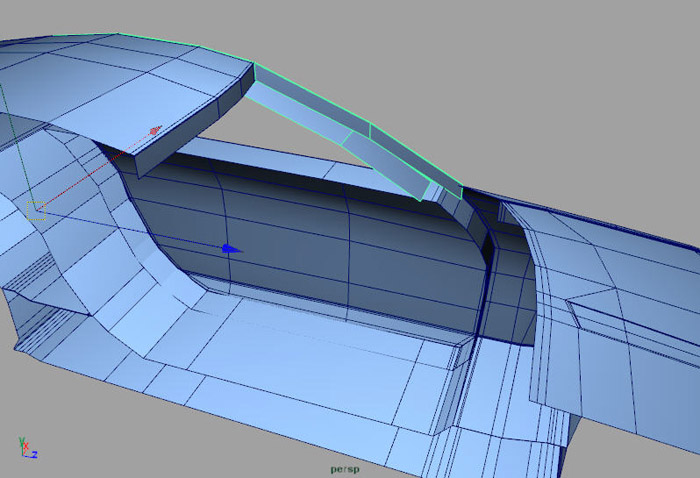This screenshot has height=478, width=700.
Task: Click the thick dark door seam edge
Action: (x=484, y=290)
